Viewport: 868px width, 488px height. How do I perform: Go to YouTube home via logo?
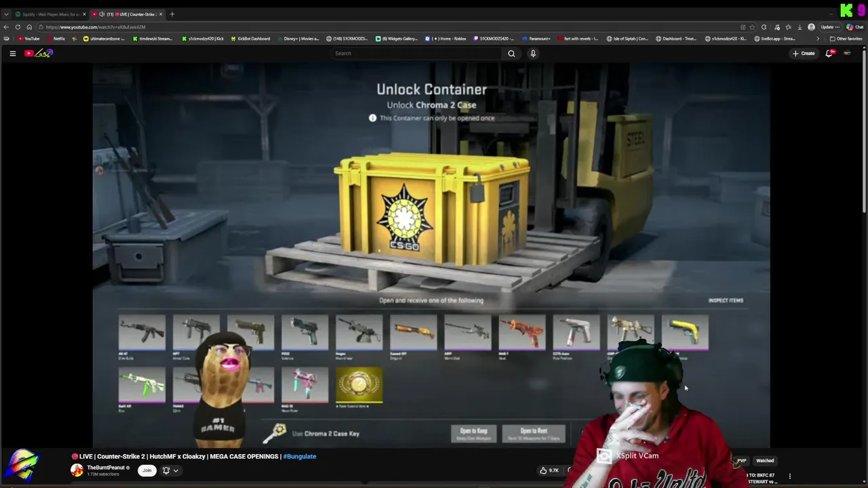coord(39,54)
